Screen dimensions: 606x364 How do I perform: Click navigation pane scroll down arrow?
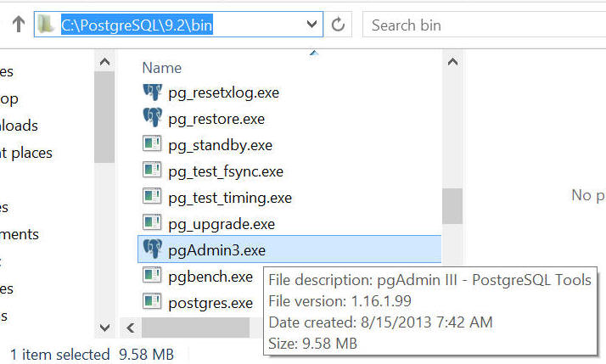pos(104,328)
